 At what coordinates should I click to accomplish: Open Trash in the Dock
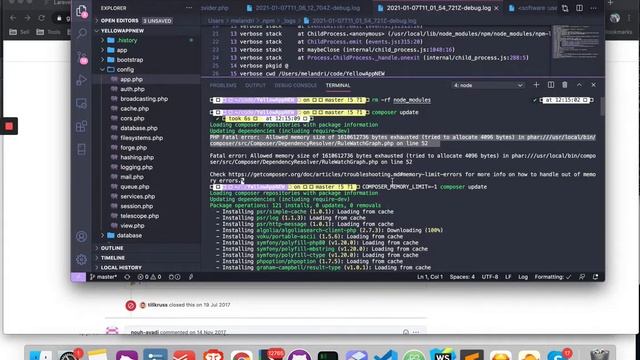(x=600, y=355)
